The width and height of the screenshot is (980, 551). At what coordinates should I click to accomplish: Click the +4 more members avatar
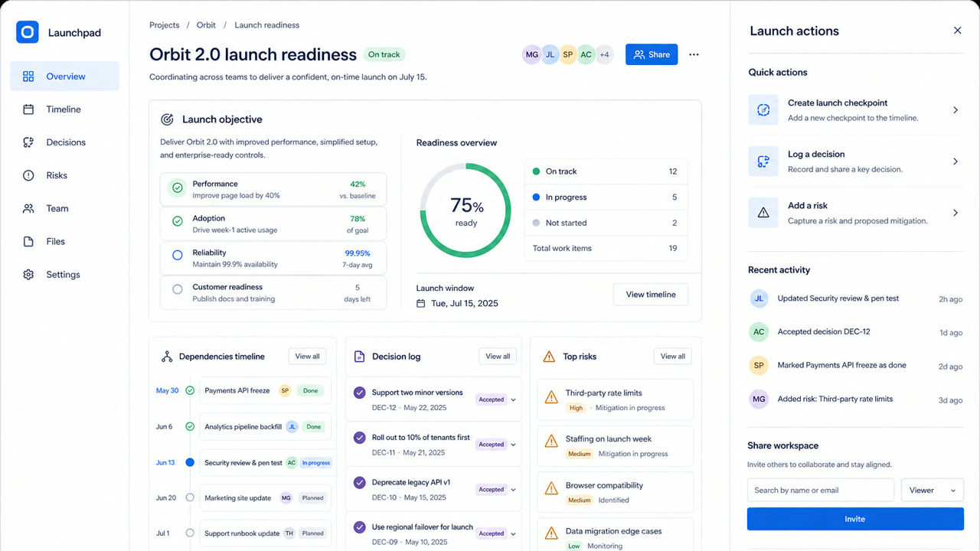click(604, 54)
